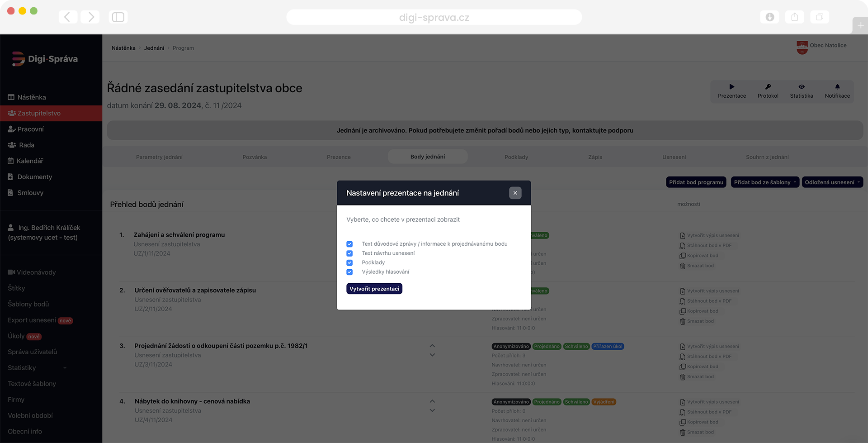The image size is (868, 443).
Task: Click the Prezentace play icon
Action: coord(731,87)
